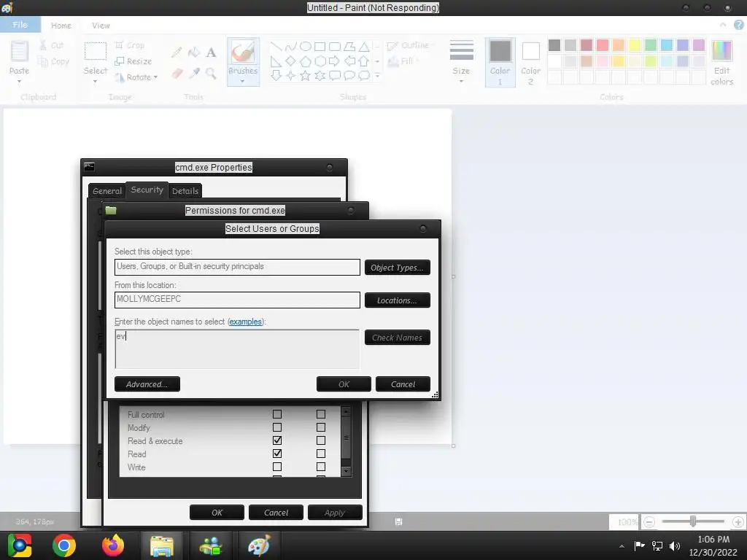This screenshot has width=747, height=560.
Task: Select the Text tool in Paint
Action: click(211, 52)
